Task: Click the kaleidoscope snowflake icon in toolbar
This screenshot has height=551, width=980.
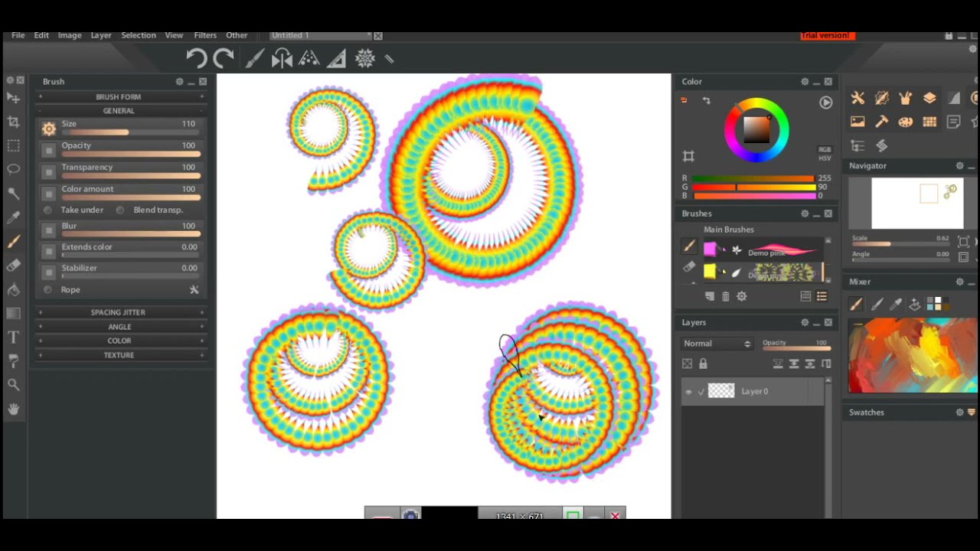Action: coord(364,58)
